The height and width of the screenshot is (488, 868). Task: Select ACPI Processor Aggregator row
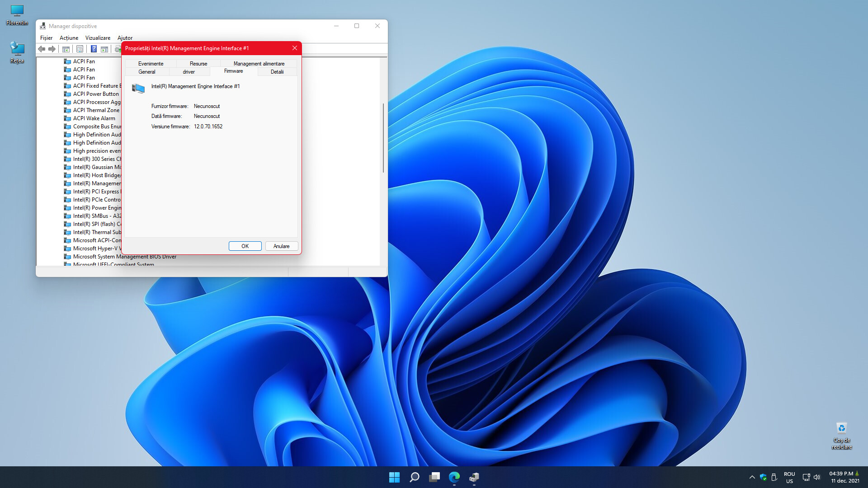(x=93, y=102)
